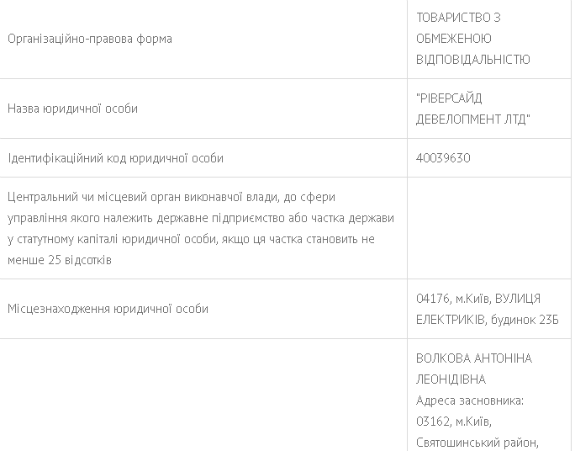Click 'Ідентифікаційний код юридичної особи' label
This screenshot has height=451, width=575.
pyautogui.click(x=116, y=158)
